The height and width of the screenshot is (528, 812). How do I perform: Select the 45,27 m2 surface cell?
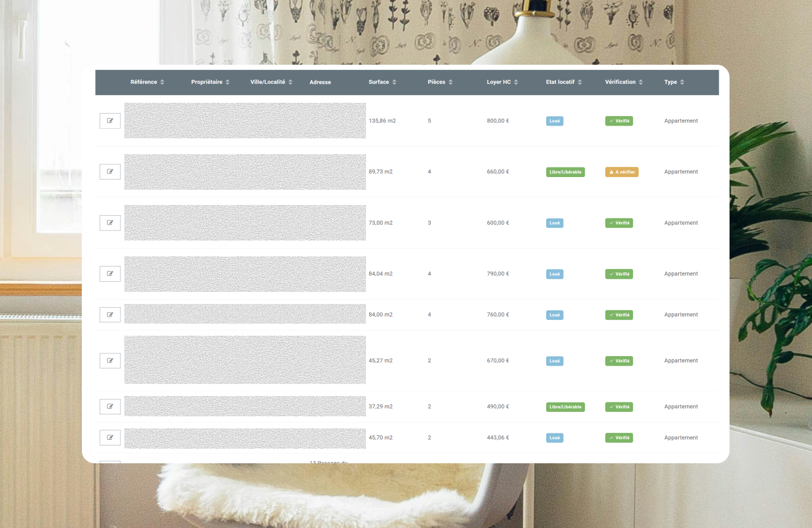pos(381,360)
